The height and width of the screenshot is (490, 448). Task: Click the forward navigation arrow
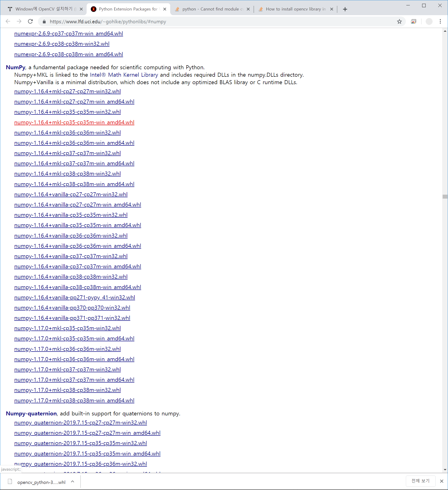(x=19, y=22)
